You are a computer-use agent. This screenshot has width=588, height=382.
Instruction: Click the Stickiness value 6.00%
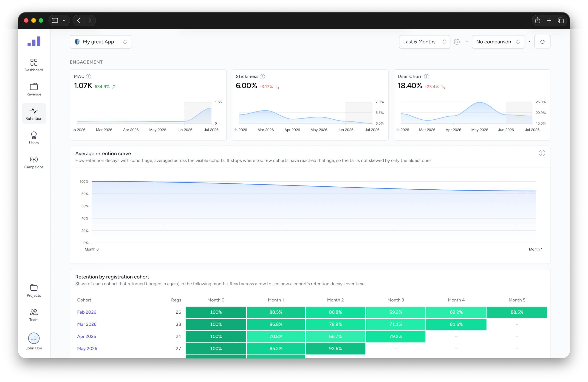click(246, 86)
